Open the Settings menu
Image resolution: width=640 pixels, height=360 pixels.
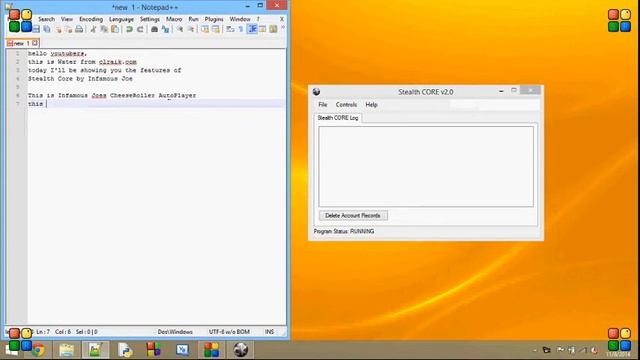[x=149, y=19]
